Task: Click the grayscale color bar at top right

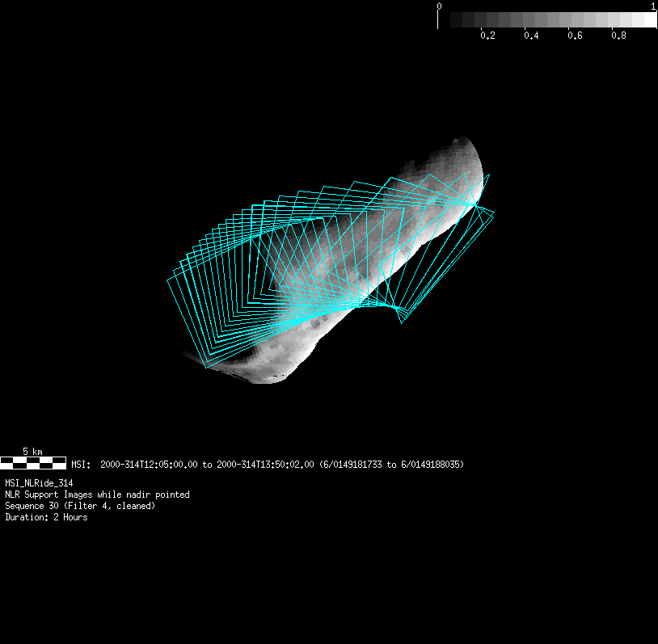Action: point(547,20)
